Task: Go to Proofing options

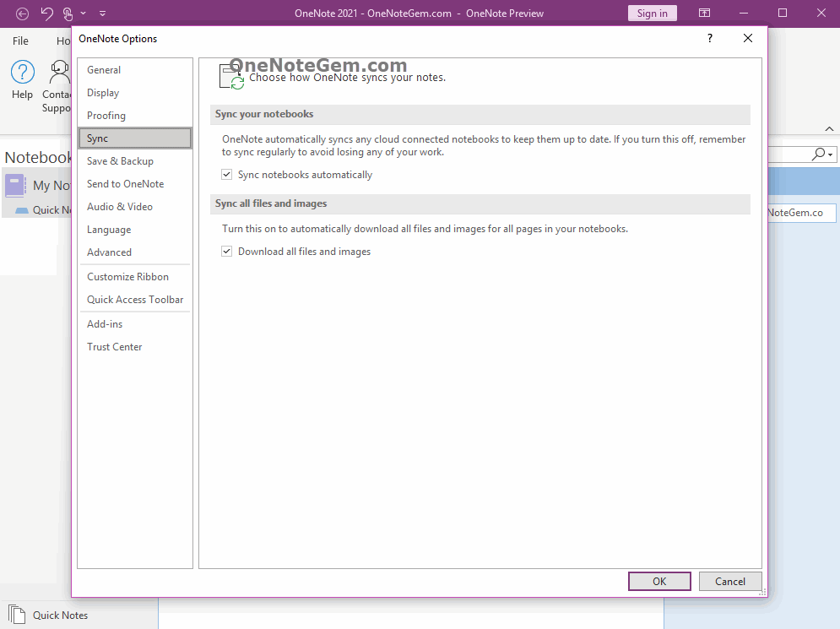Action: tap(135, 115)
